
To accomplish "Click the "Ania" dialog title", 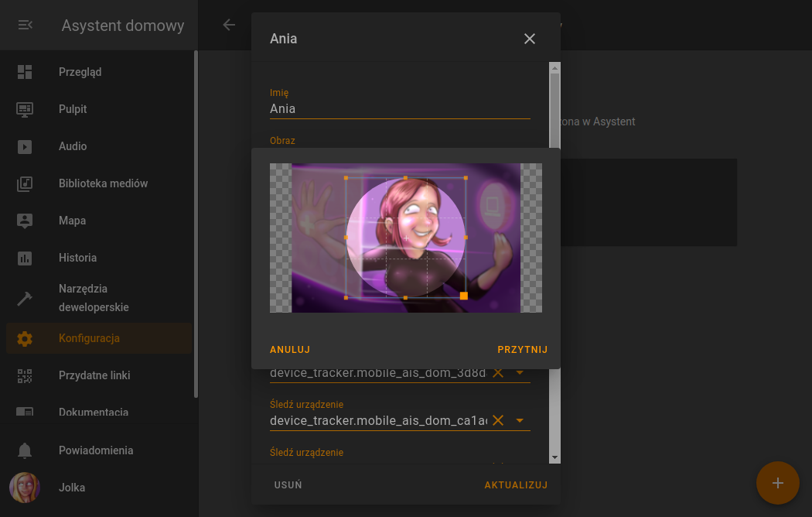I will [x=283, y=39].
